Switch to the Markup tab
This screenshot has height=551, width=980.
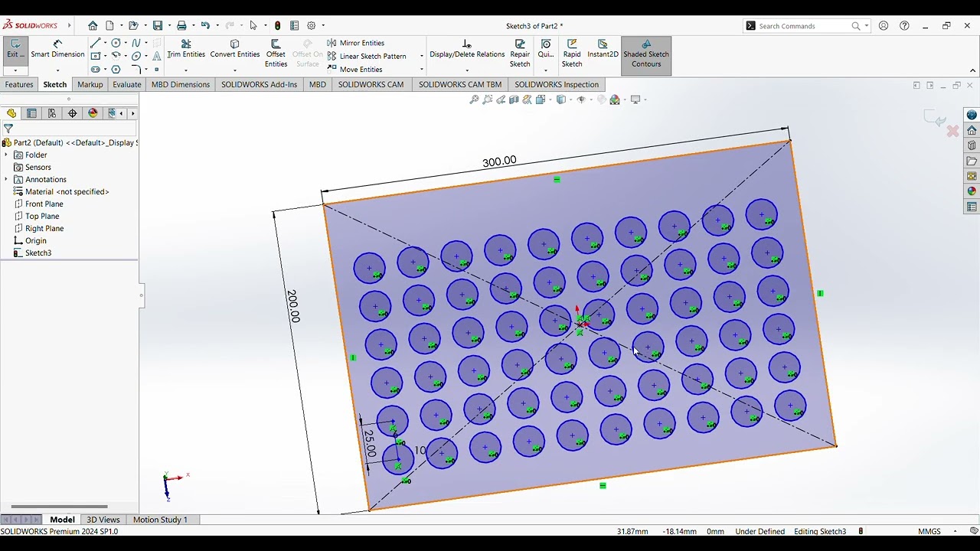pos(90,84)
